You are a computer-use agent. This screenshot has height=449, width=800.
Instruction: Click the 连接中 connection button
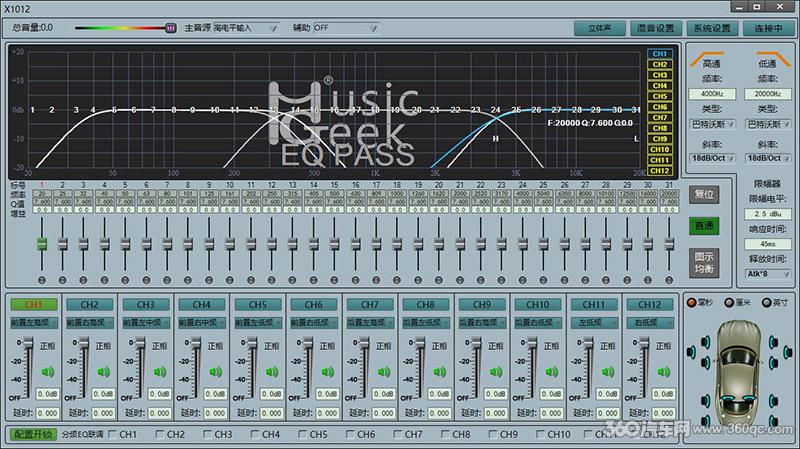pyautogui.click(x=768, y=28)
